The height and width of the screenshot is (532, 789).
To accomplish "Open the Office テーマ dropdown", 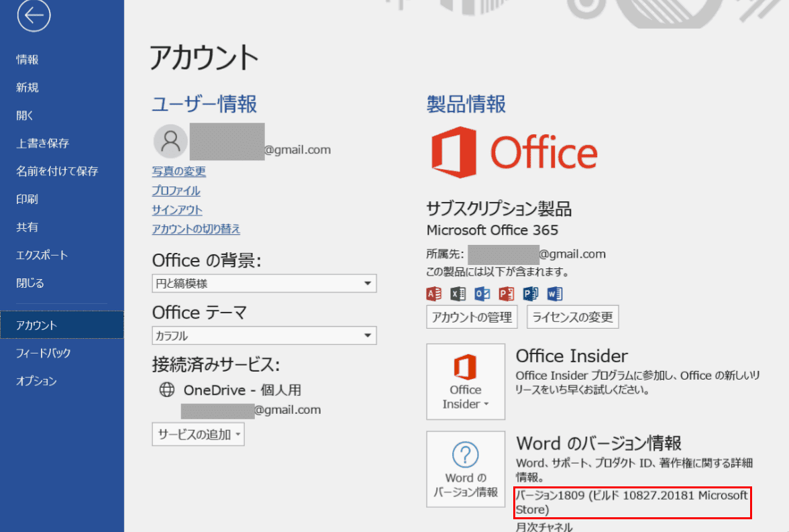I will coord(264,335).
